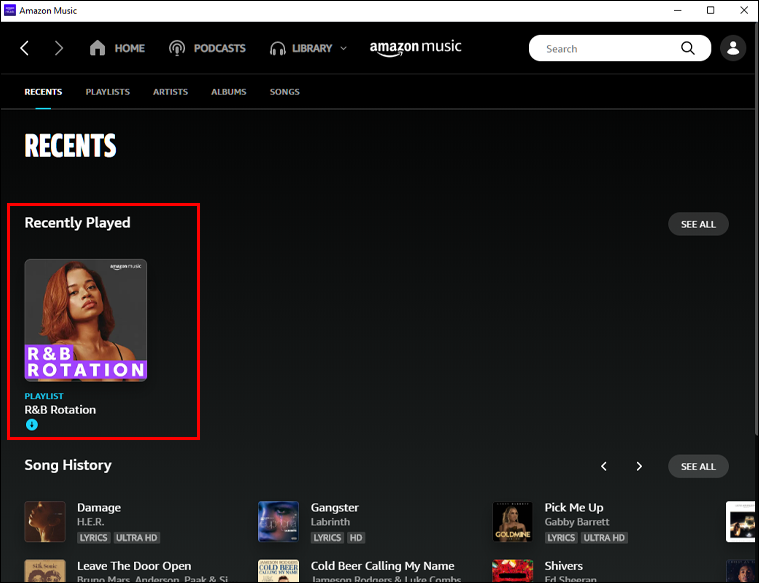Open the R&B Rotation playlist cover
The width and height of the screenshot is (759, 583).
(x=86, y=320)
